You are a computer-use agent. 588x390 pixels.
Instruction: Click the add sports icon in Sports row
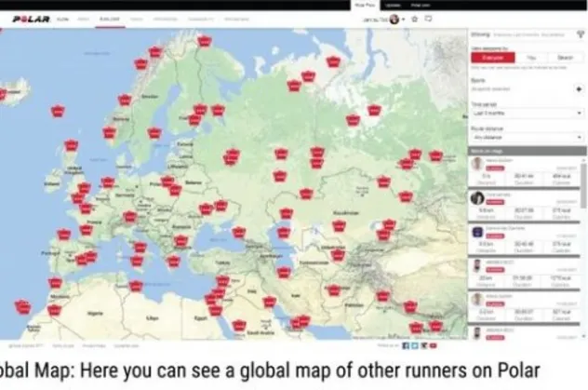(x=579, y=88)
